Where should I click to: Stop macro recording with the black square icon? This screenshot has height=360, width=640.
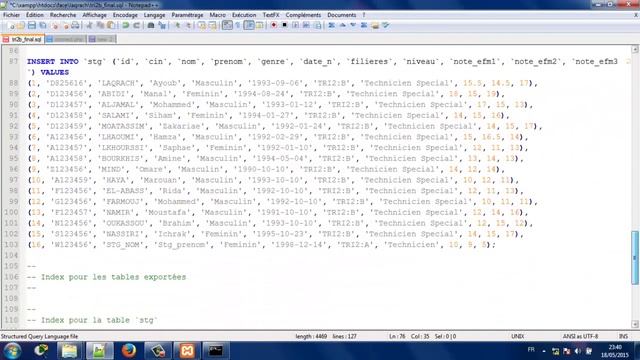(284, 26)
